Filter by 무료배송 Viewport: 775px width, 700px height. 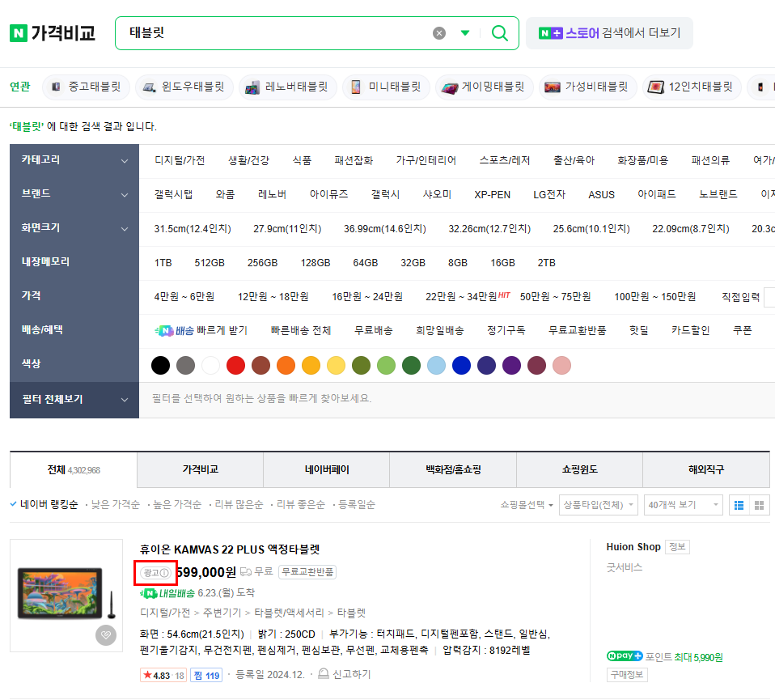coord(373,330)
